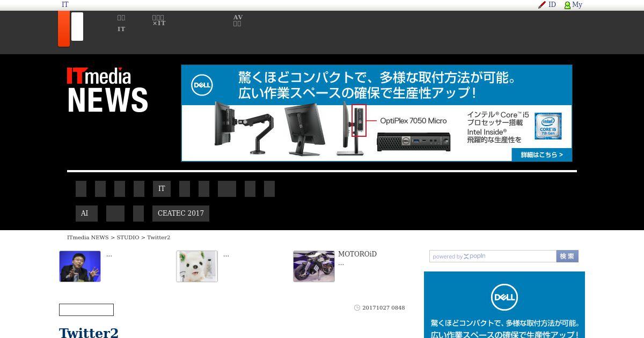Image resolution: width=644 pixels, height=338 pixels.
Task: Click the 検索 search button
Action: point(567,256)
